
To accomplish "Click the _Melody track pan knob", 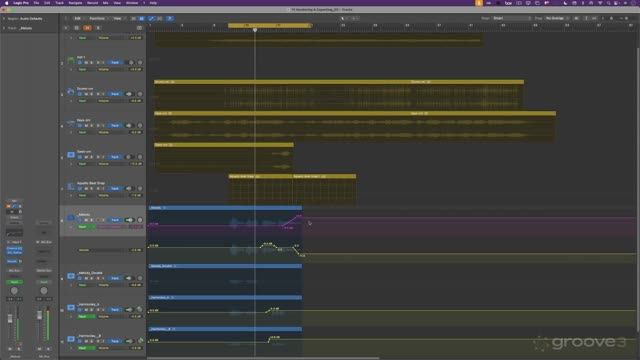I will point(140,220).
